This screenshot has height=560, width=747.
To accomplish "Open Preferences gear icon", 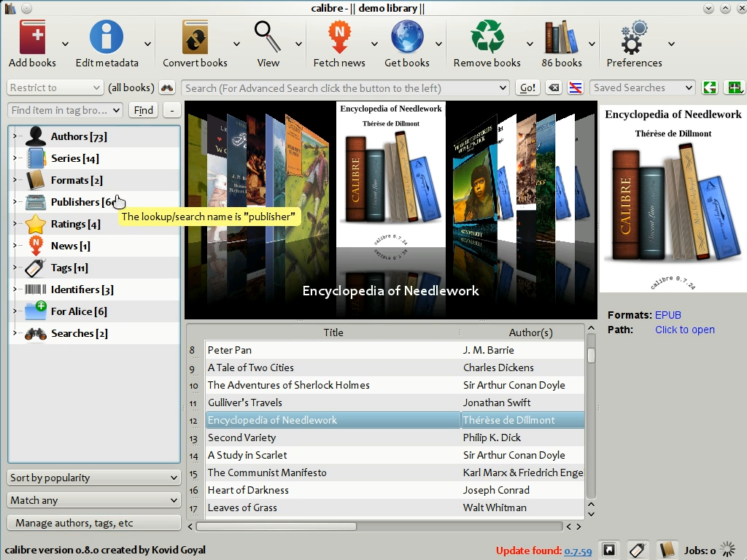I will [633, 37].
